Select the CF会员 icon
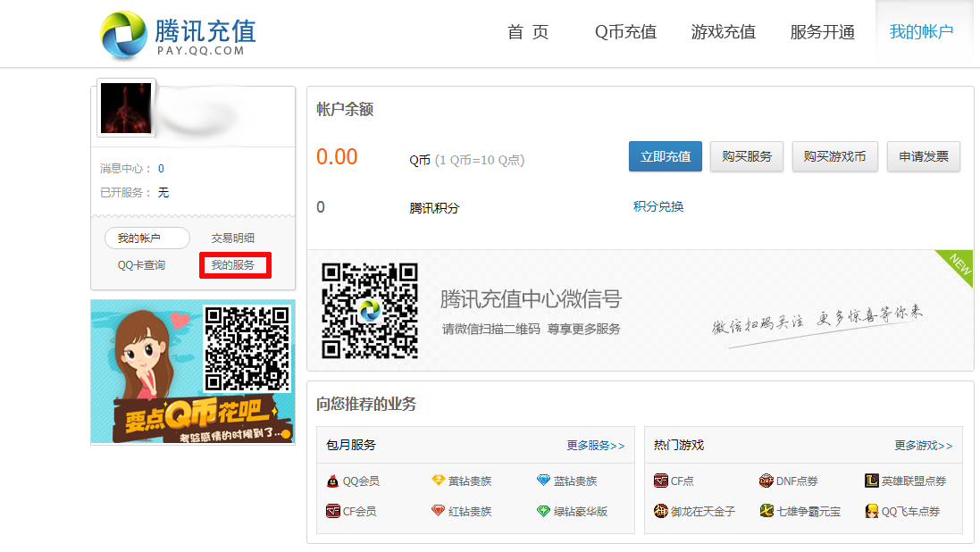 pyautogui.click(x=332, y=512)
